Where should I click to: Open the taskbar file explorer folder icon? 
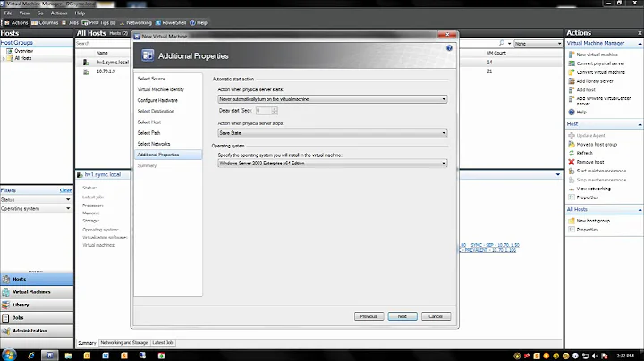point(68,356)
